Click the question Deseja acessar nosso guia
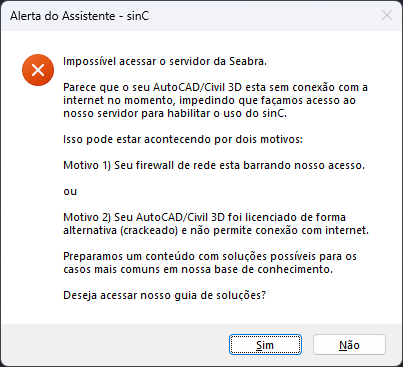This screenshot has width=403, height=367. pos(165,295)
